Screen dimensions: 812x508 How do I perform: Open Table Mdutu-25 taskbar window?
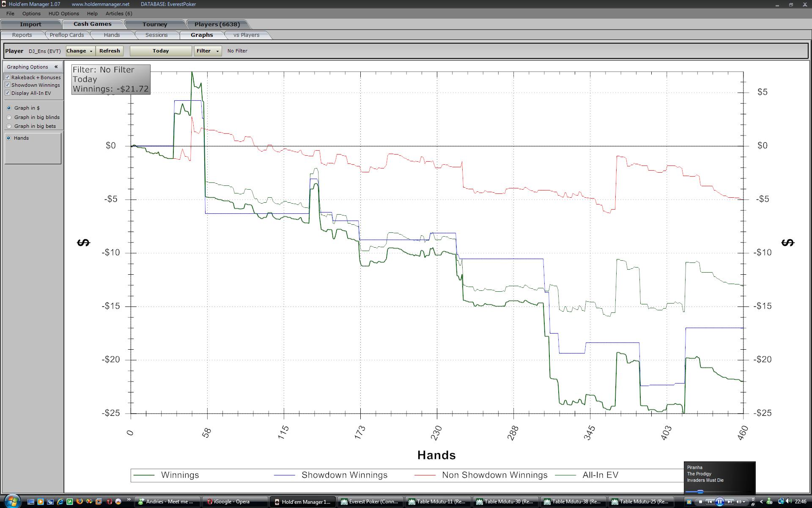pyautogui.click(x=641, y=502)
